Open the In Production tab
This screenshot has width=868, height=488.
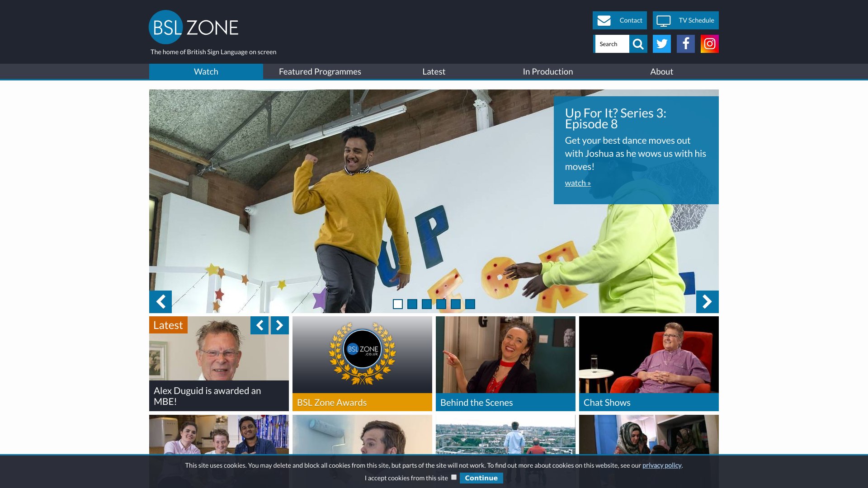(x=548, y=71)
